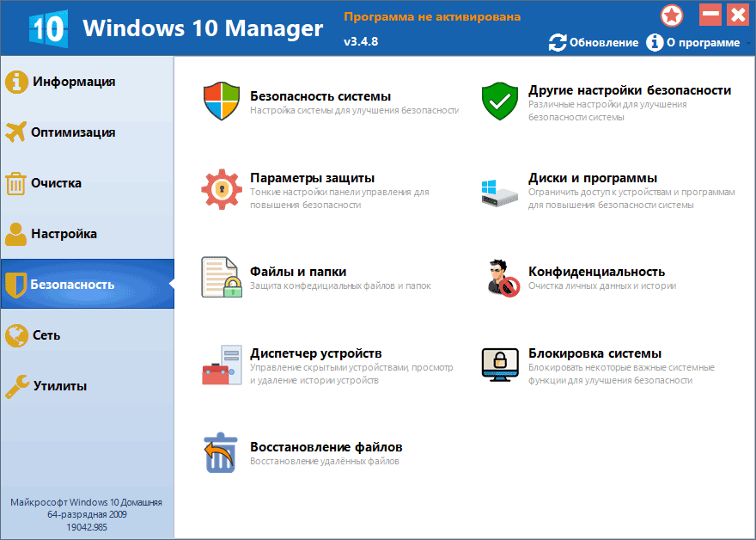The height and width of the screenshot is (540, 756).
Task: Click the Диспетчер устройств toolbox icon
Action: coord(222,365)
